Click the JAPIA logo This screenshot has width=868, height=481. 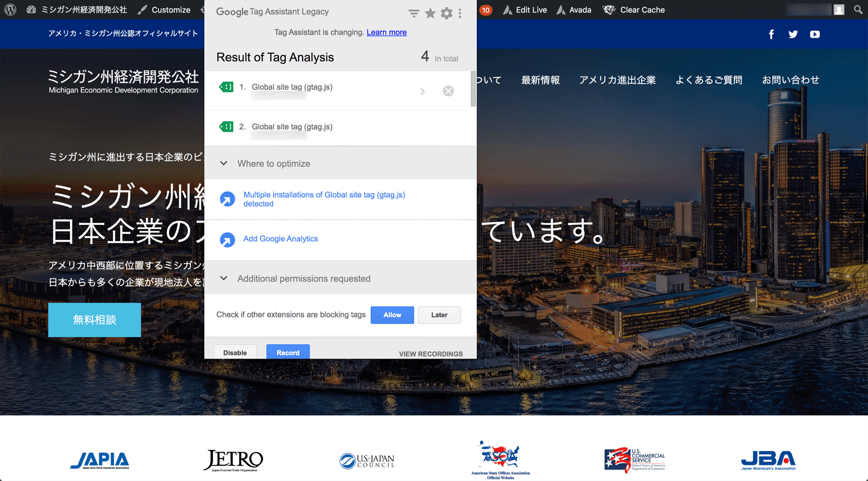coord(100,460)
